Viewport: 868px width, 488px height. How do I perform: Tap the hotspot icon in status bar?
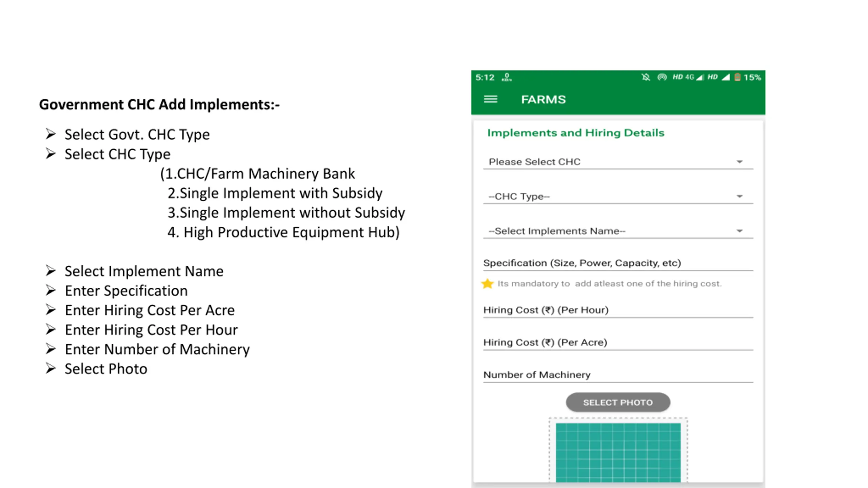point(662,77)
